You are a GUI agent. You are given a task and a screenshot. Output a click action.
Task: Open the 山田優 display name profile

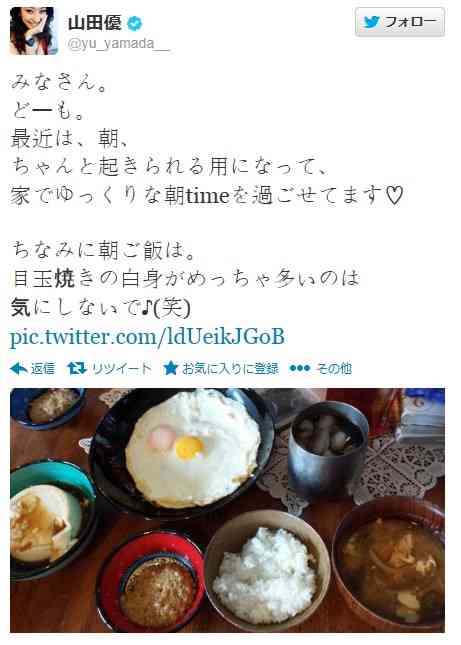[x=95, y=23]
